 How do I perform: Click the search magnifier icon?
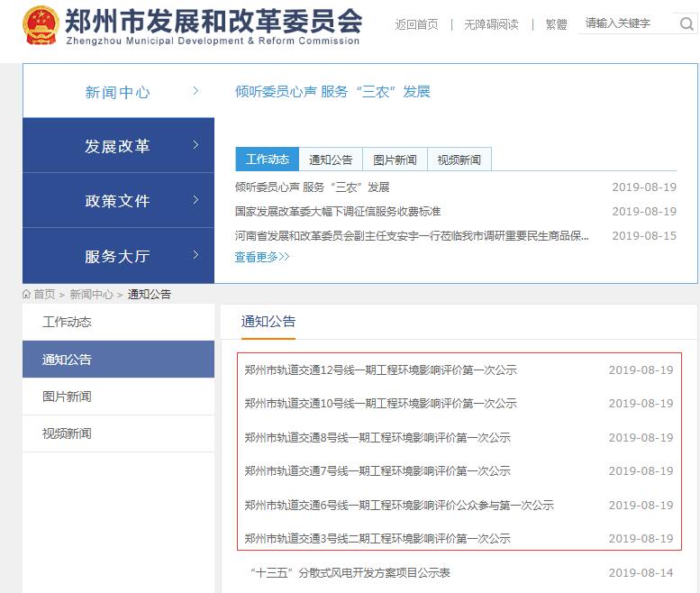tap(686, 23)
